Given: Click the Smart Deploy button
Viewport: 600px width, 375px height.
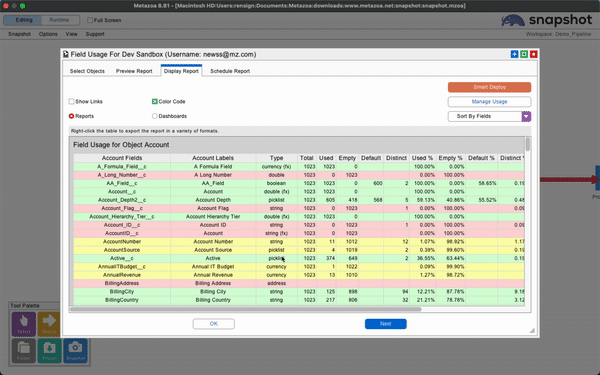Looking at the screenshot, I should tap(489, 87).
